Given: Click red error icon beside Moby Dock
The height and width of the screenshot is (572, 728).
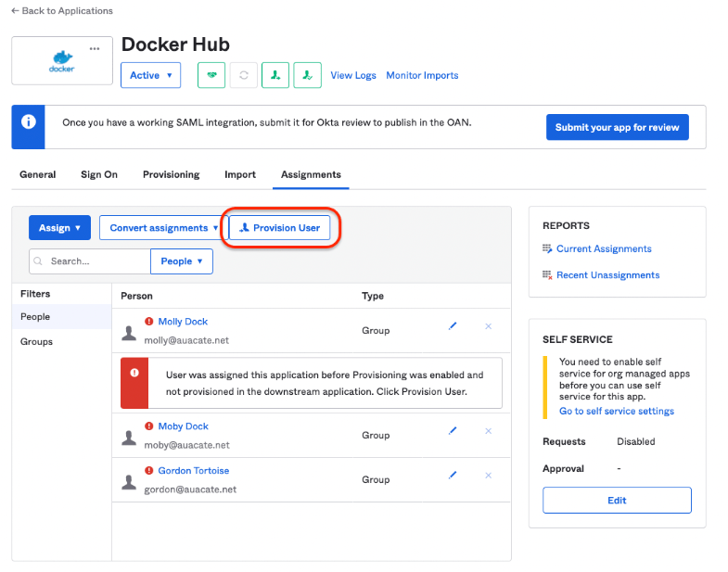Looking at the screenshot, I should (x=148, y=426).
